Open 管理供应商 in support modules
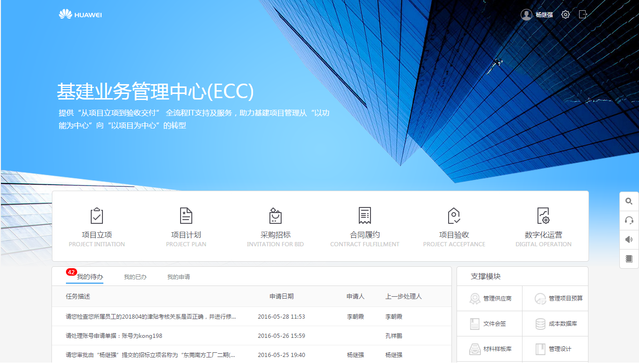 click(490, 299)
